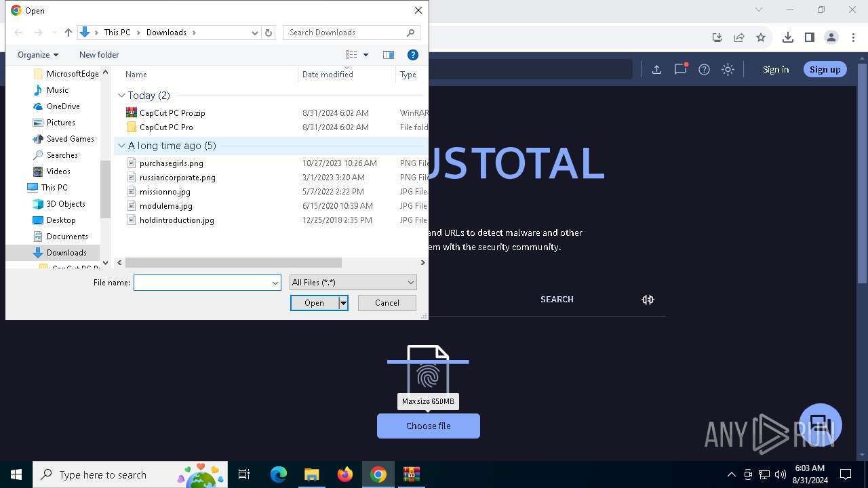Open Chrome profile avatar icon
Viewport: 868px width, 488px height.
pyautogui.click(x=831, y=37)
